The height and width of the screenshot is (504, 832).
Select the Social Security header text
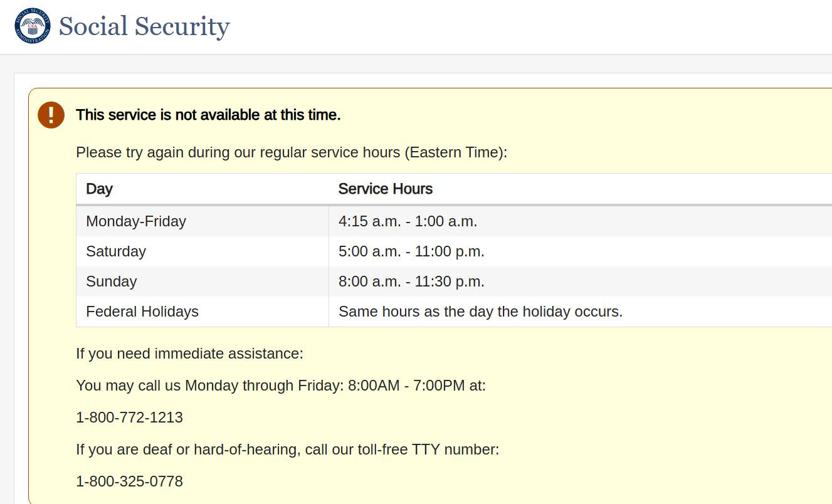click(143, 26)
